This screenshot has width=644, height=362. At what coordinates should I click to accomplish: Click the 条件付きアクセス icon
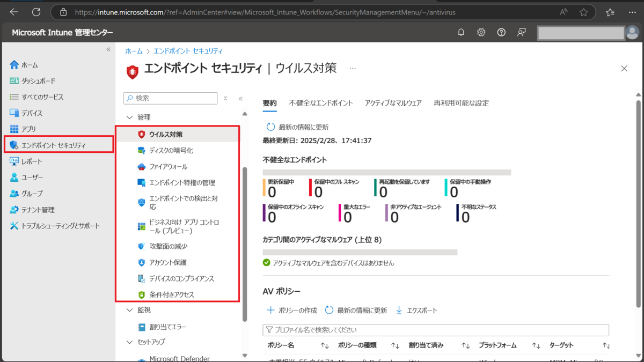[x=142, y=295]
